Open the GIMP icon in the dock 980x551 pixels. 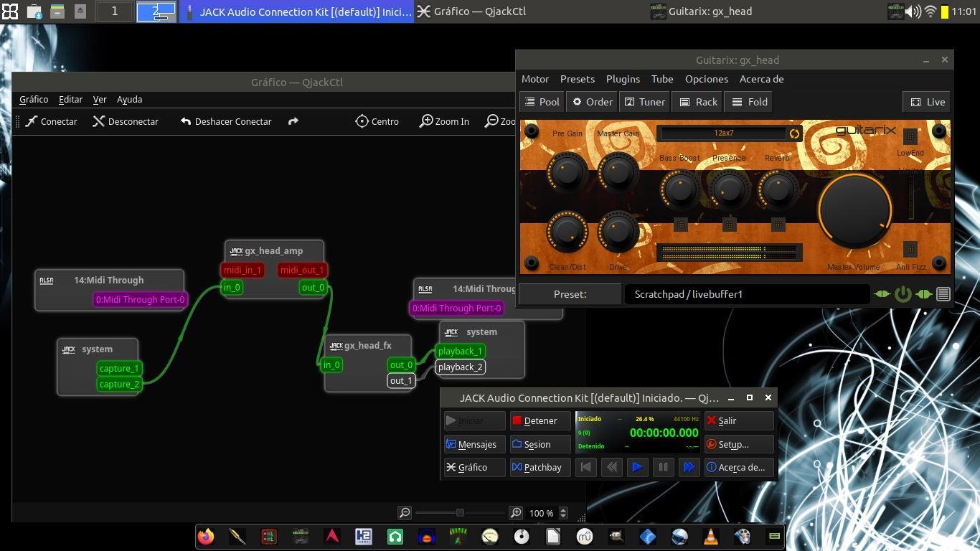pyautogui.click(x=616, y=536)
